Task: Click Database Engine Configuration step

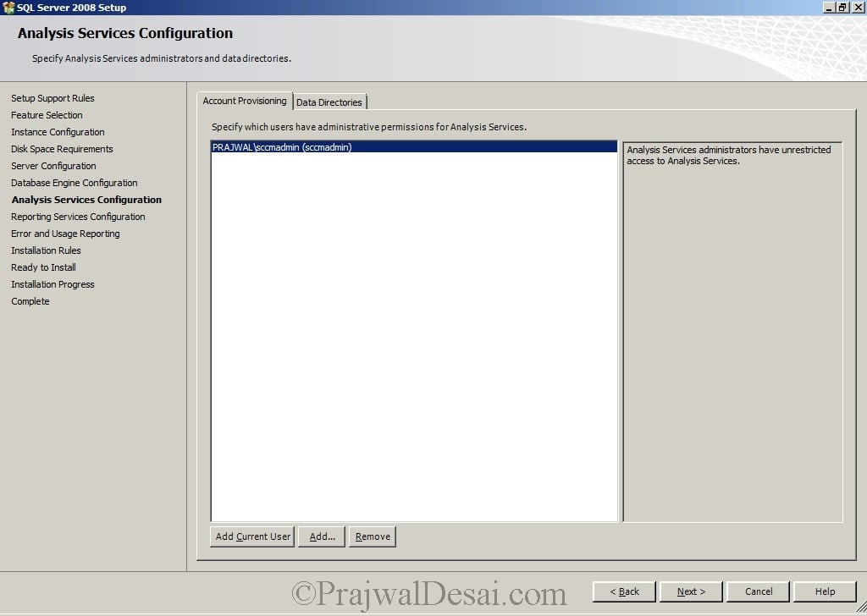Action: (75, 183)
